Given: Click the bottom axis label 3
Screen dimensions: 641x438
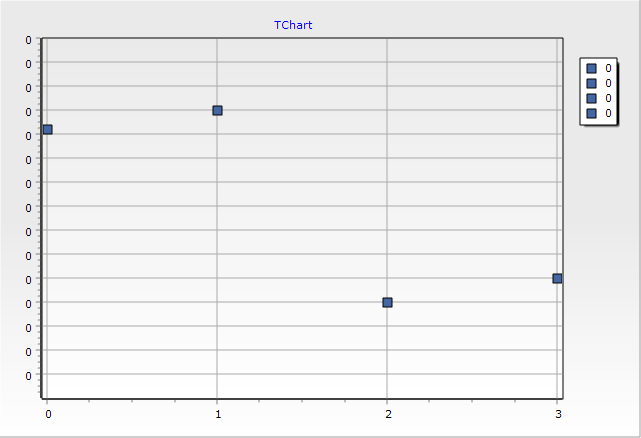Looking at the screenshot, I should click(x=557, y=413).
